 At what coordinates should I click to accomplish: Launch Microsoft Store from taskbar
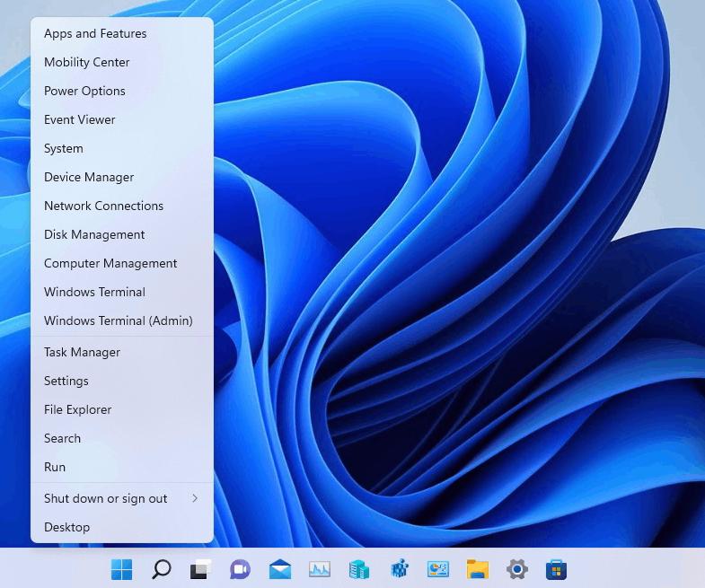(556, 569)
